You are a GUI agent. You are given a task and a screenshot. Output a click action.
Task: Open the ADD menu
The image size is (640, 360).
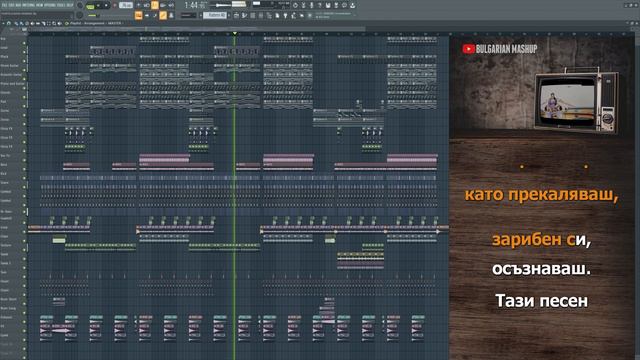pos(18,5)
